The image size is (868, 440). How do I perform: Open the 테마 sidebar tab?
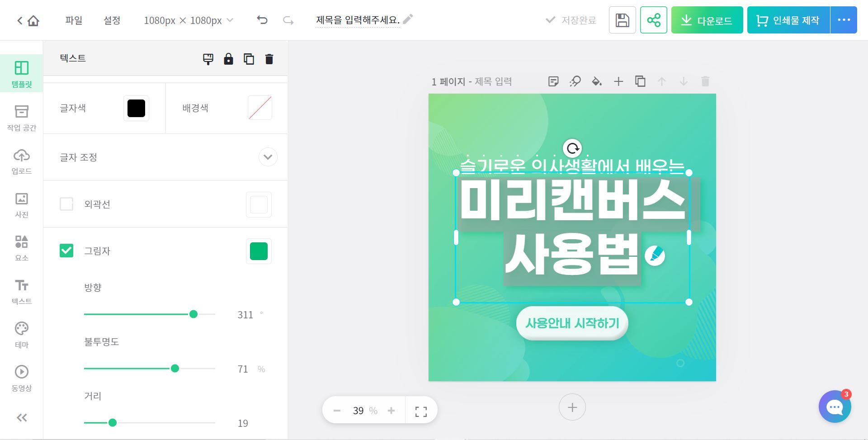coord(22,335)
